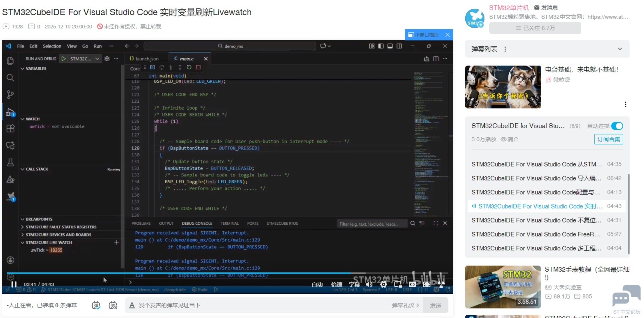Image resolution: width=644 pixels, height=318 pixels.
Task: Click the video fullscreen icon
Action: pos(441,284)
